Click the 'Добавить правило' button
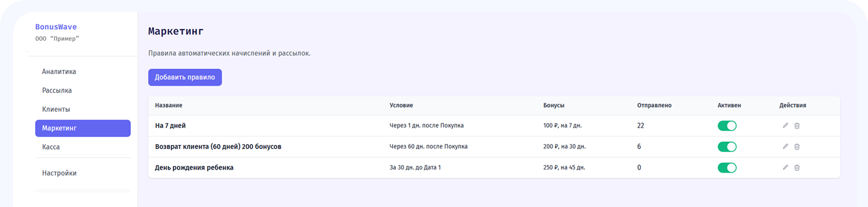This screenshot has width=868, height=207. [185, 77]
